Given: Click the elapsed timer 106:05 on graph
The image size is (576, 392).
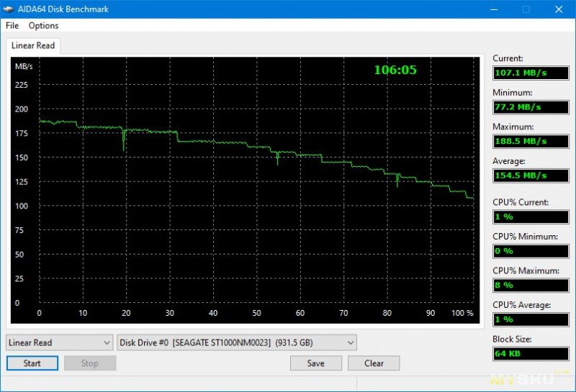Looking at the screenshot, I should pyautogui.click(x=395, y=70).
